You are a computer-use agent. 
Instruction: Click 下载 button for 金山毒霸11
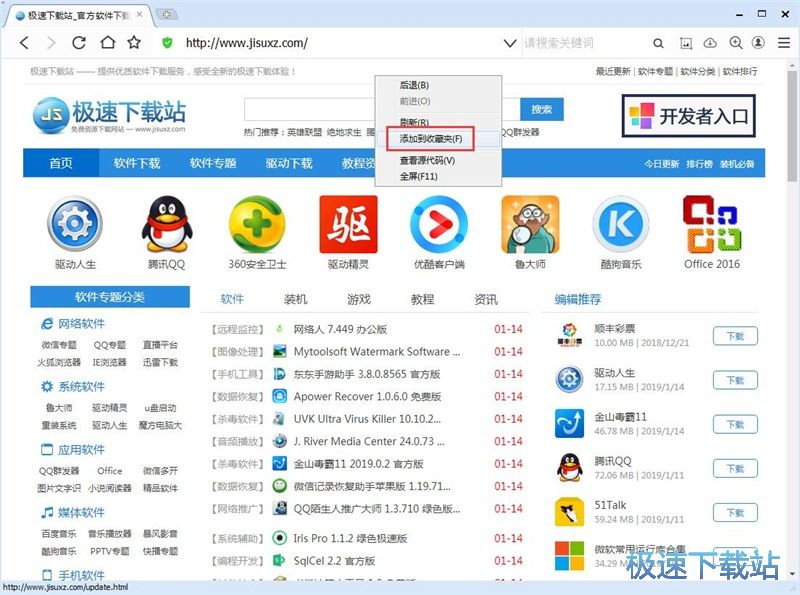tap(735, 424)
